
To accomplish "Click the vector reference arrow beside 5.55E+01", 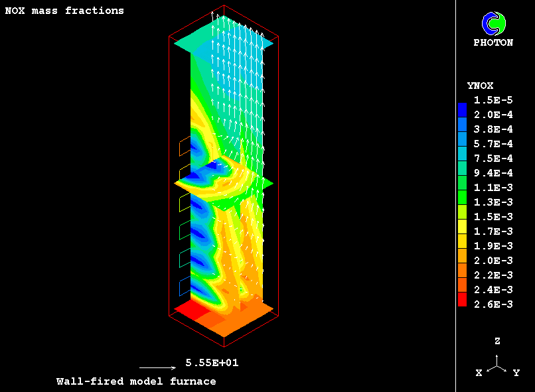I will (157, 367).
